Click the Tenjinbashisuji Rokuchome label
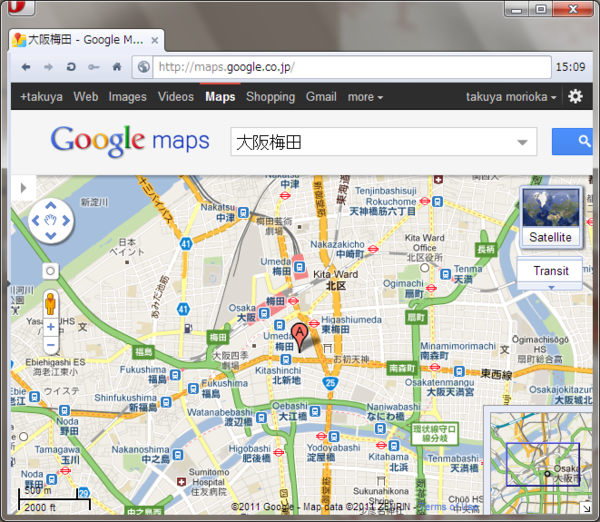The image size is (600, 522). pos(384,201)
